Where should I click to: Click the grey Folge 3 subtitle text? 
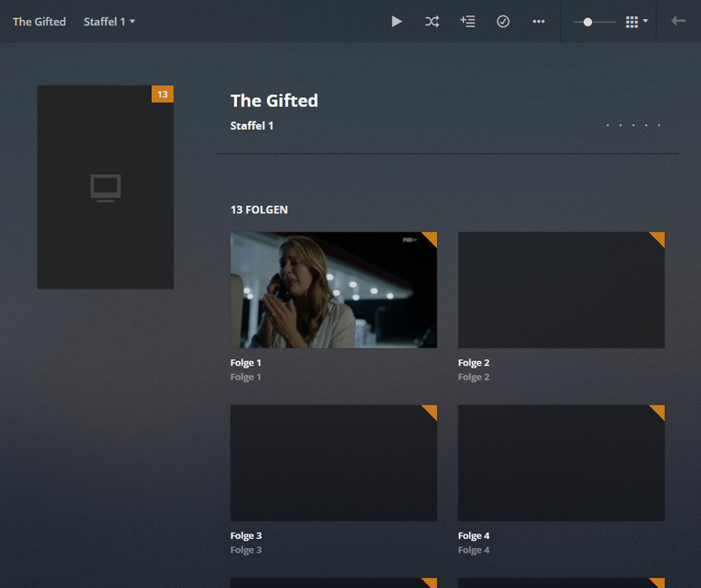tap(246, 550)
